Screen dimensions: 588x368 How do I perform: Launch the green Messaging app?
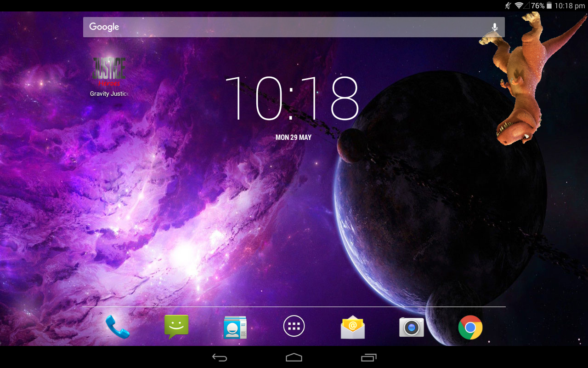(176, 327)
